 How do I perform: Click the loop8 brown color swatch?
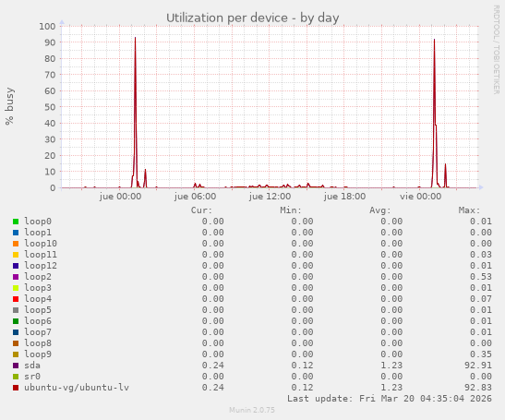16,343
